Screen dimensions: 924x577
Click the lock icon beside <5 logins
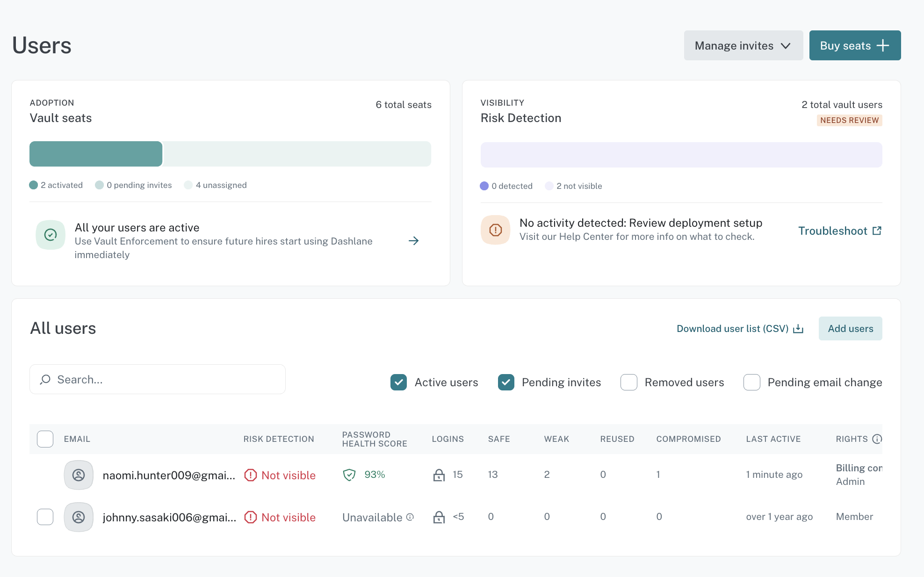439,517
